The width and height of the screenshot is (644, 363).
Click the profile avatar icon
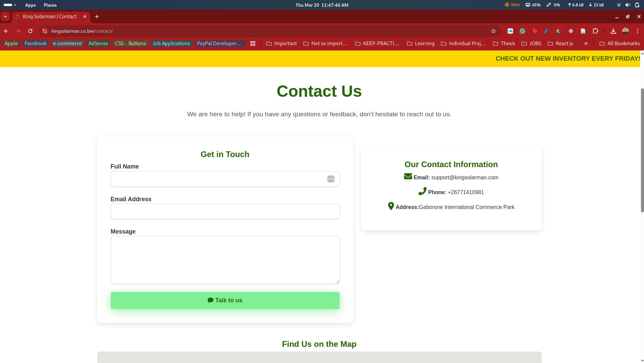click(625, 31)
